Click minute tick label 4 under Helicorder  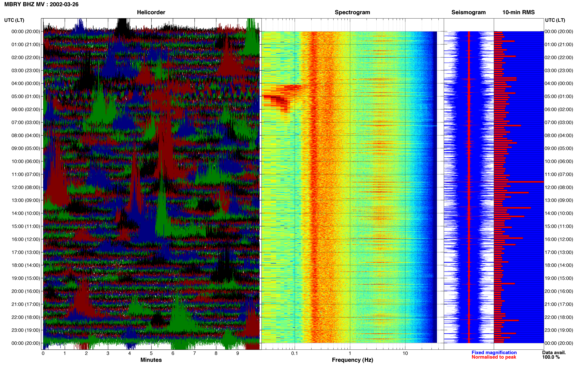click(x=130, y=353)
